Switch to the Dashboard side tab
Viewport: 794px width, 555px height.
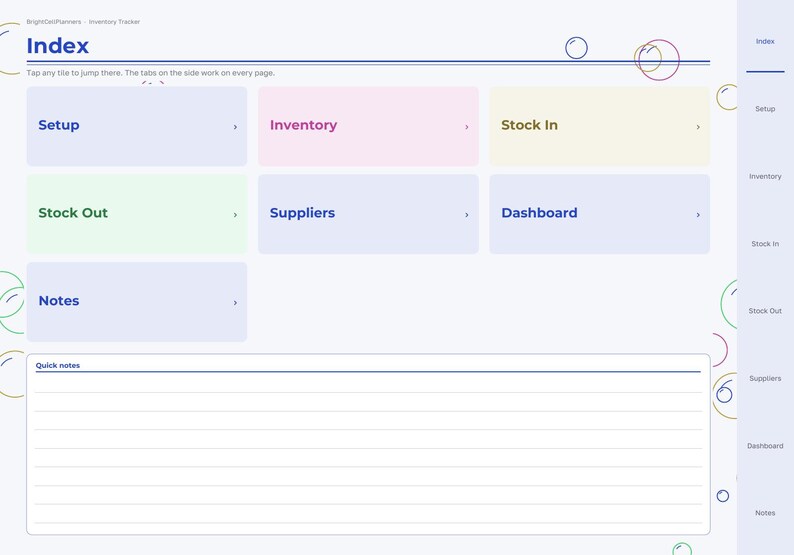[x=765, y=446]
